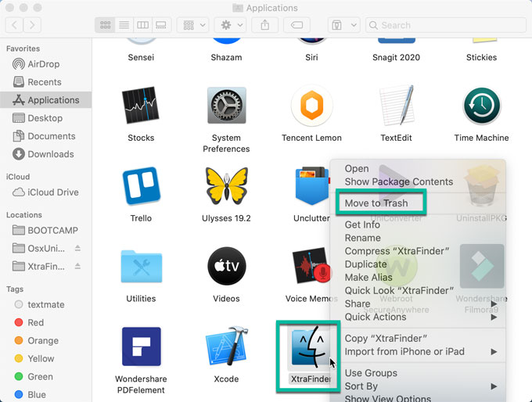Select the Voice Memos app icon

[311, 266]
